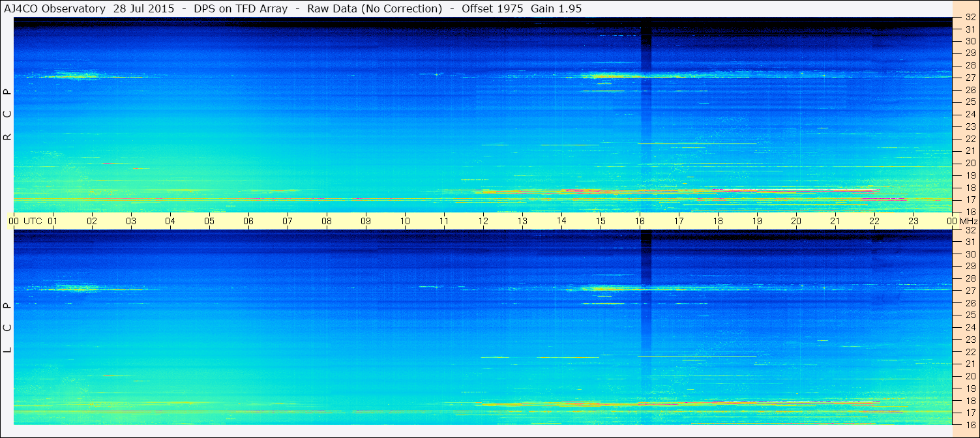Click hour marker 22 on UTC axis
The height and width of the screenshot is (438, 980).
coord(874,221)
